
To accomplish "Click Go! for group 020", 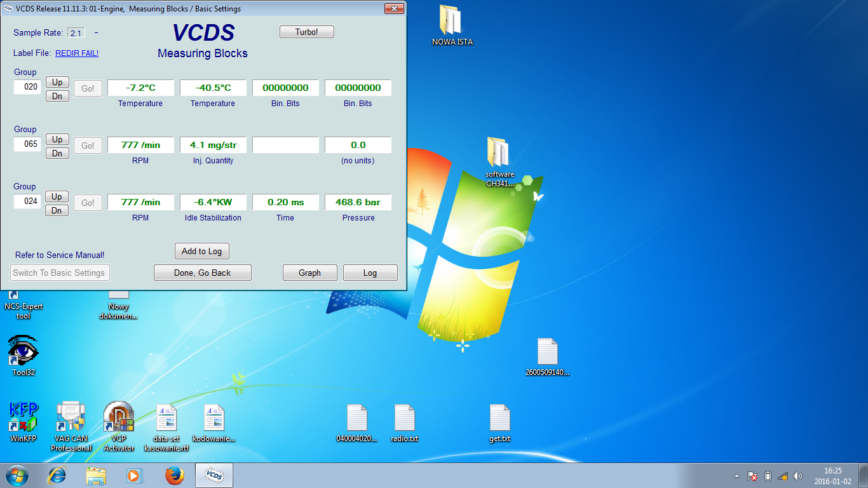I will [88, 88].
